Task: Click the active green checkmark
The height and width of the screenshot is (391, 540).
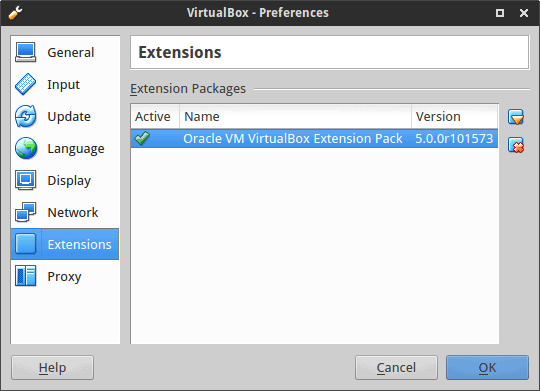Action: 142,138
